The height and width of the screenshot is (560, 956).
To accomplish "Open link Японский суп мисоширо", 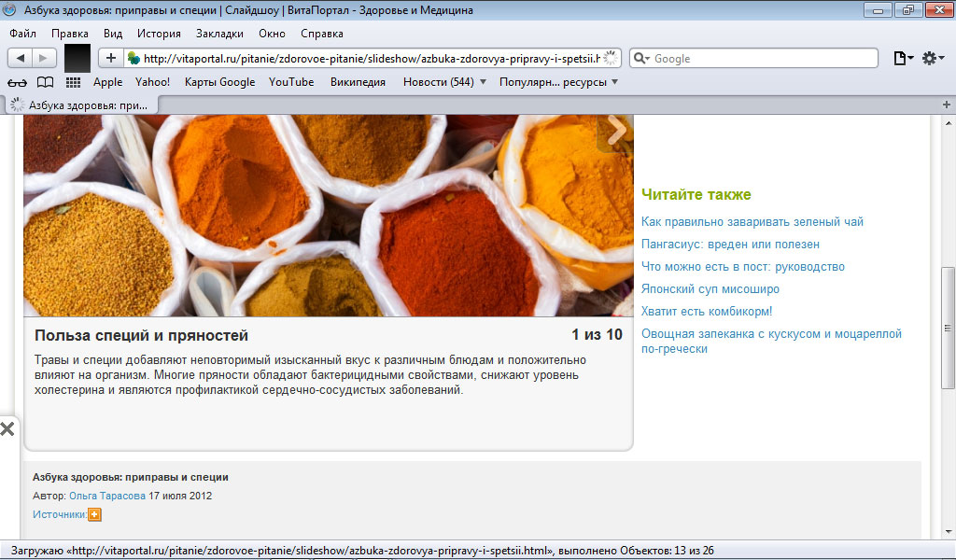I will [x=710, y=288].
